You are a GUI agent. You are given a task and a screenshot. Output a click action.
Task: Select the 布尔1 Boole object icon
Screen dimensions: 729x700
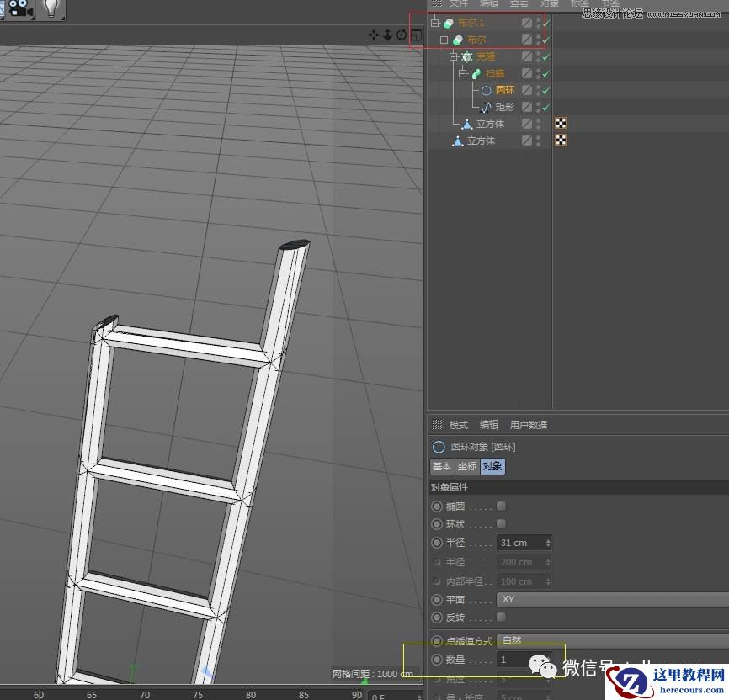450,23
